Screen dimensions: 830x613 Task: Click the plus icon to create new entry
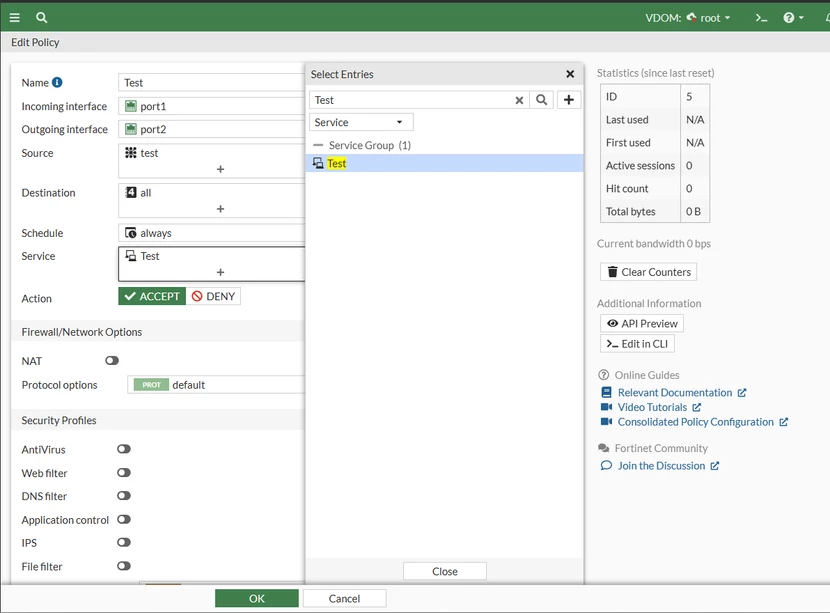coord(569,100)
